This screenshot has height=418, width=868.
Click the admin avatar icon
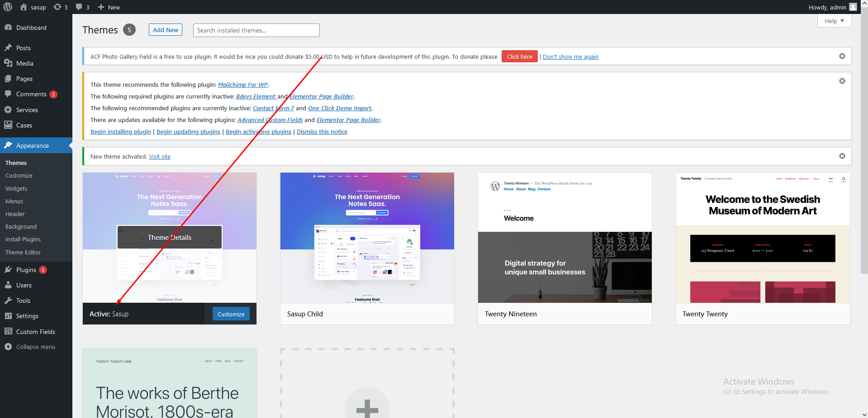tap(853, 7)
